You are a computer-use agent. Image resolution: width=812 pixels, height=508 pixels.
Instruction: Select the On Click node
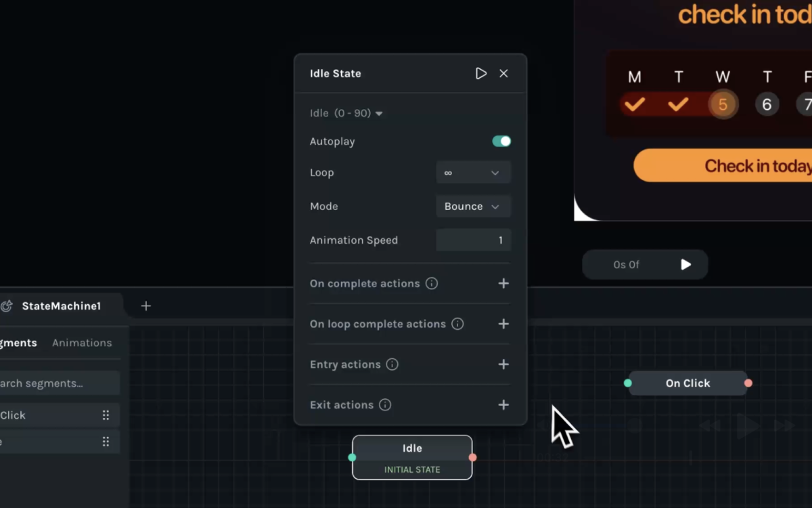[687, 383]
